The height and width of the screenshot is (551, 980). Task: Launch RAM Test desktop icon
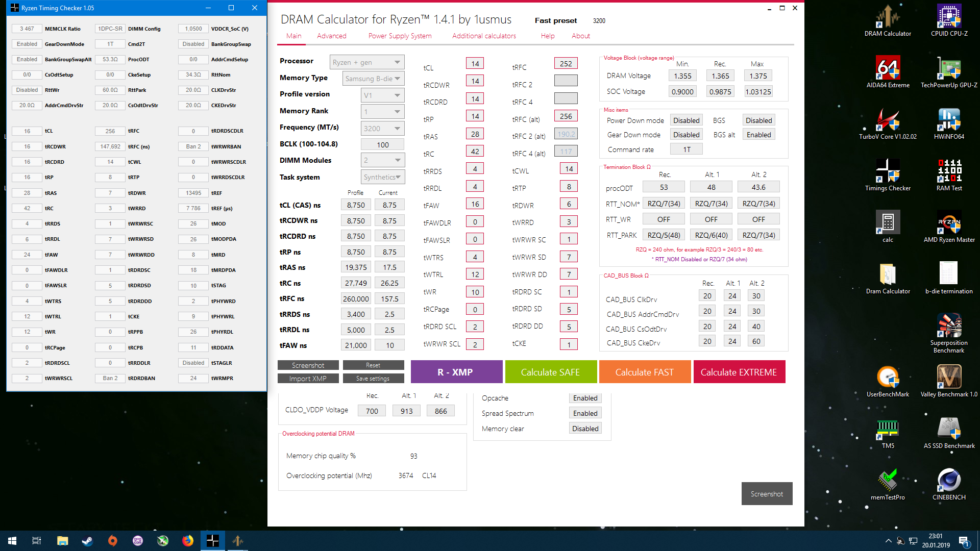[949, 175]
